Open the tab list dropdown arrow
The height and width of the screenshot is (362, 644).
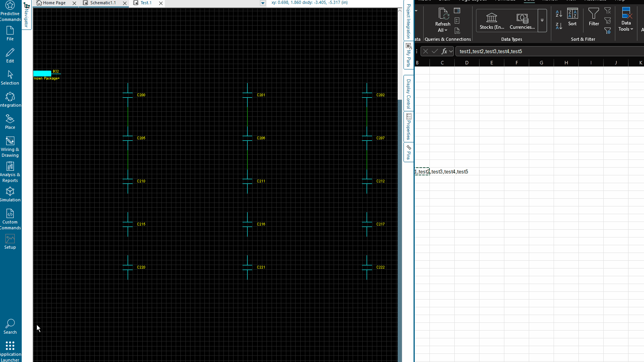tap(263, 3)
